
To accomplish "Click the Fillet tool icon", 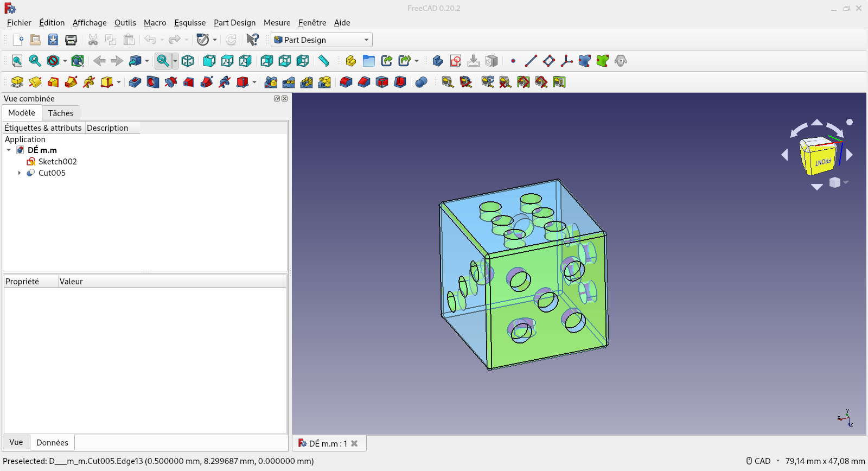I will 346,82.
